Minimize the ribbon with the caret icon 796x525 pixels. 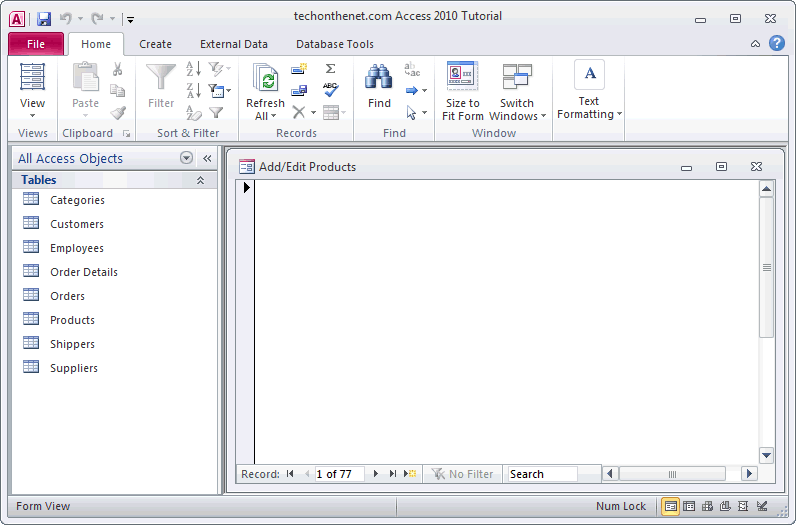(755, 44)
